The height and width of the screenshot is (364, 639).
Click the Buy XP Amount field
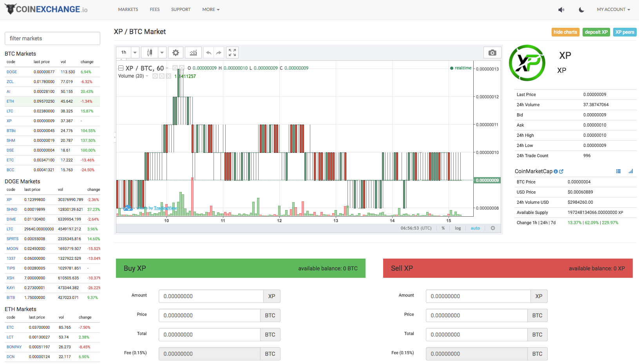[x=211, y=296]
